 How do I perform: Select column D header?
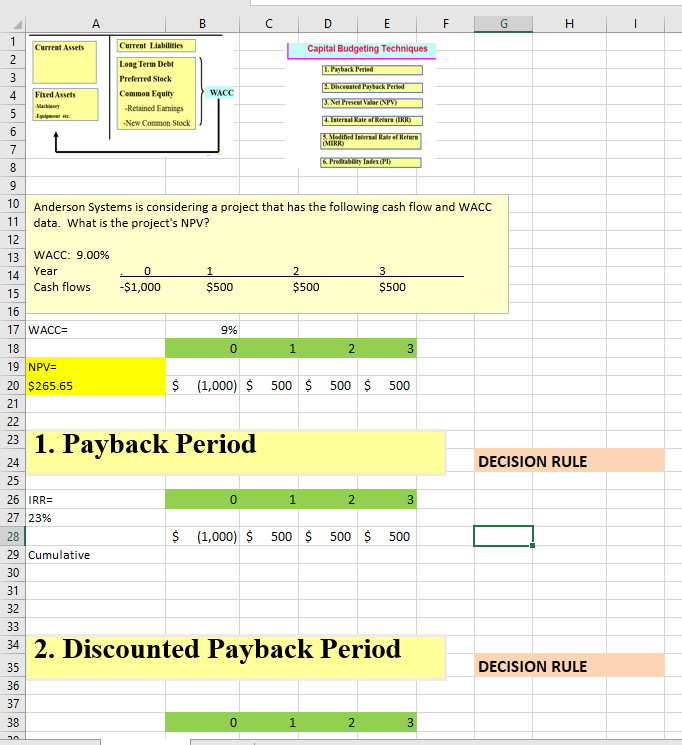click(328, 24)
